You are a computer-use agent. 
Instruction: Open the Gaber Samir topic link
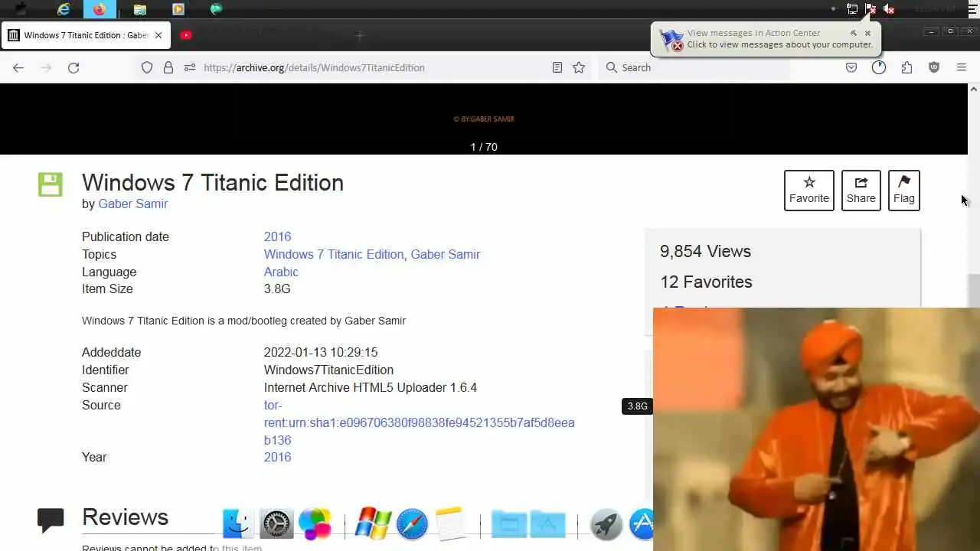tap(445, 254)
